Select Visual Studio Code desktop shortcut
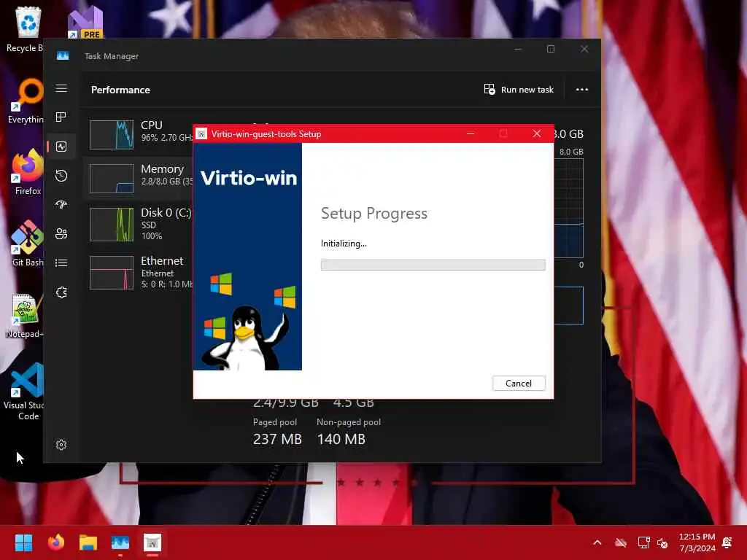 click(x=25, y=392)
